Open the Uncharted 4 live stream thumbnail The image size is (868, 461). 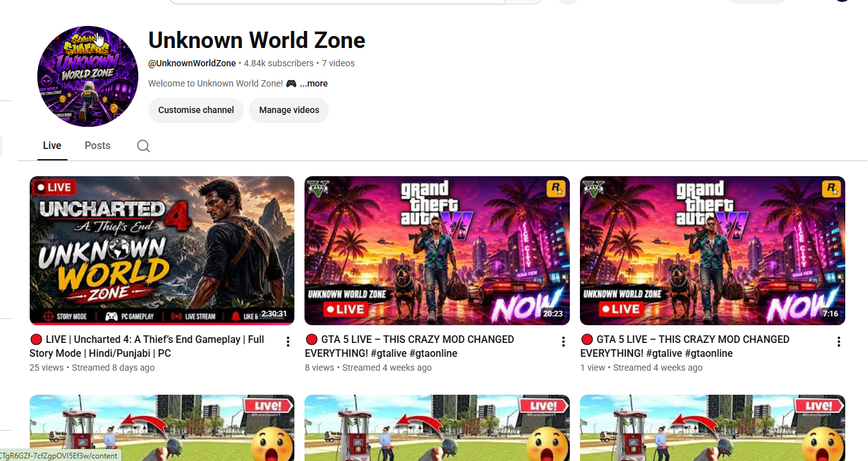pos(162,251)
